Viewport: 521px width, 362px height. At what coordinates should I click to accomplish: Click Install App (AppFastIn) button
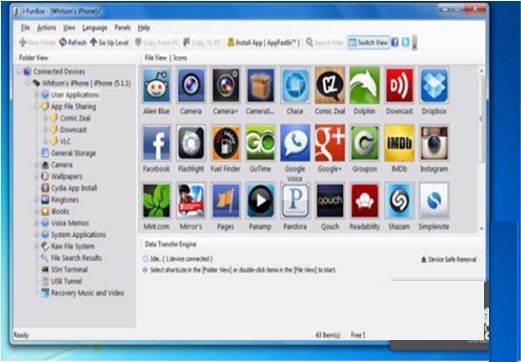coord(263,42)
